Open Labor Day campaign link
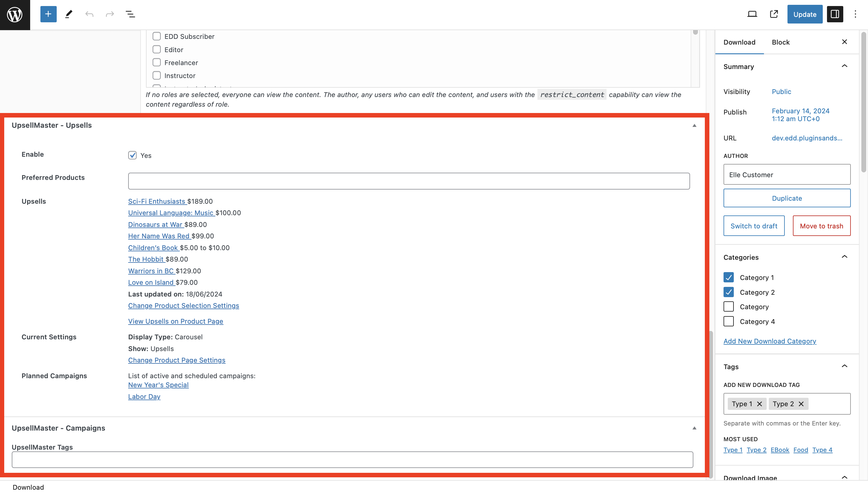The width and height of the screenshot is (868, 493). click(x=144, y=397)
